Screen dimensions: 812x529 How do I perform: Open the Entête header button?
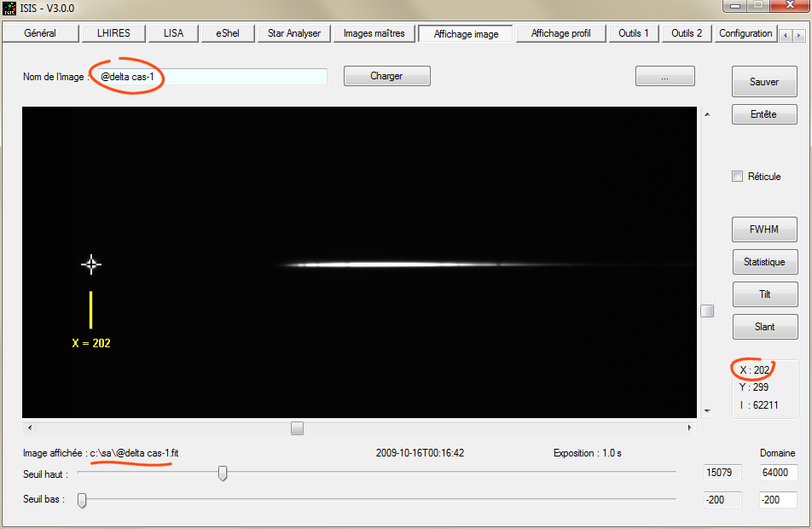(764, 114)
